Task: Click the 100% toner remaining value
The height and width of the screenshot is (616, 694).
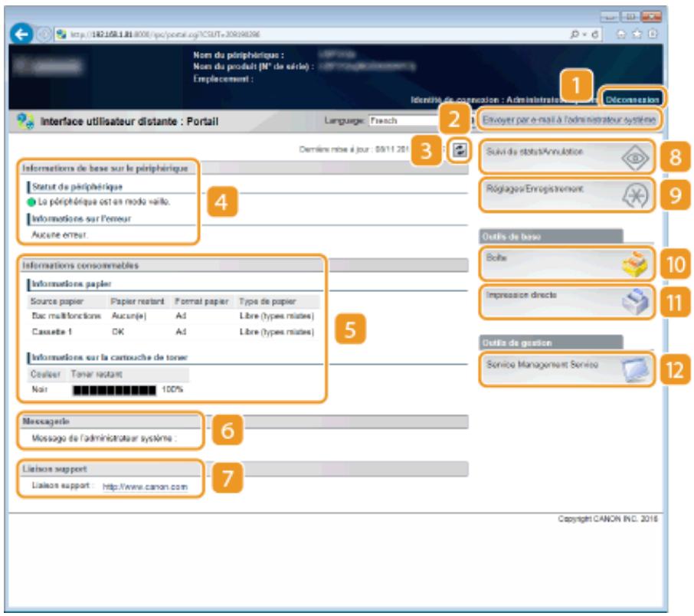Action: (x=172, y=390)
